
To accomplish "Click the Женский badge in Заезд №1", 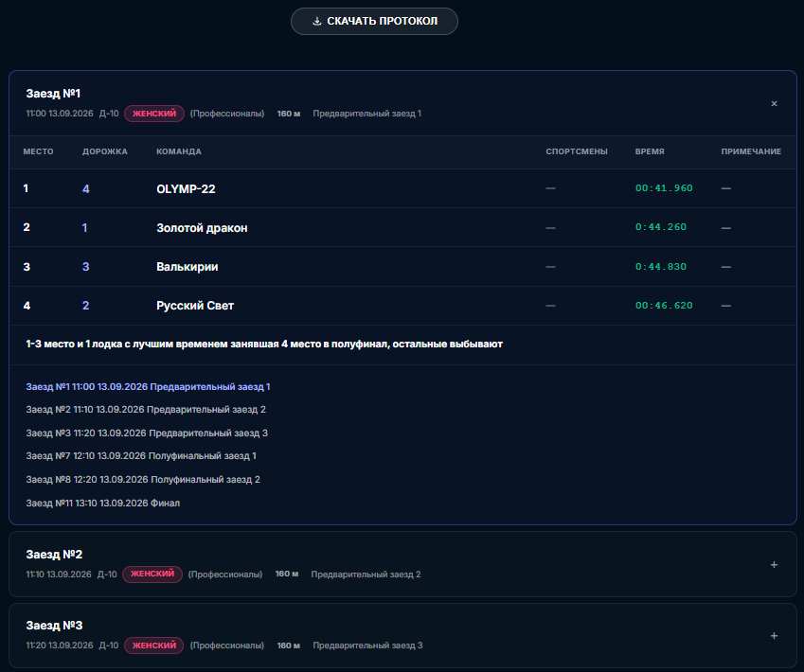I will point(154,114).
